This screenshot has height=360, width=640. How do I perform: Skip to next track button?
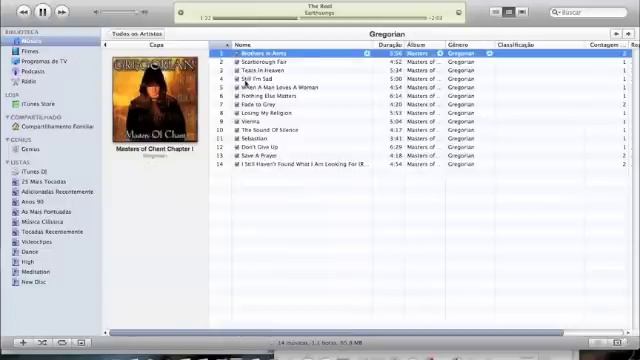(62, 12)
